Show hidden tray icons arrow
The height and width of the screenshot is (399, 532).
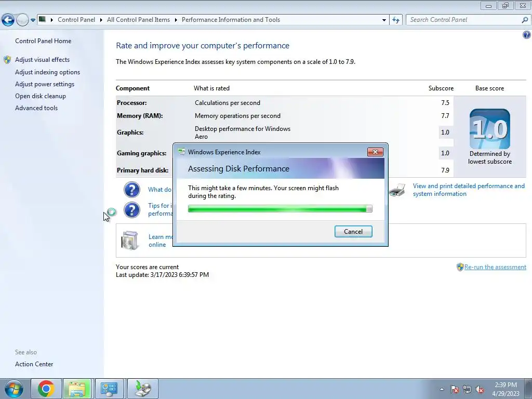[442, 389]
